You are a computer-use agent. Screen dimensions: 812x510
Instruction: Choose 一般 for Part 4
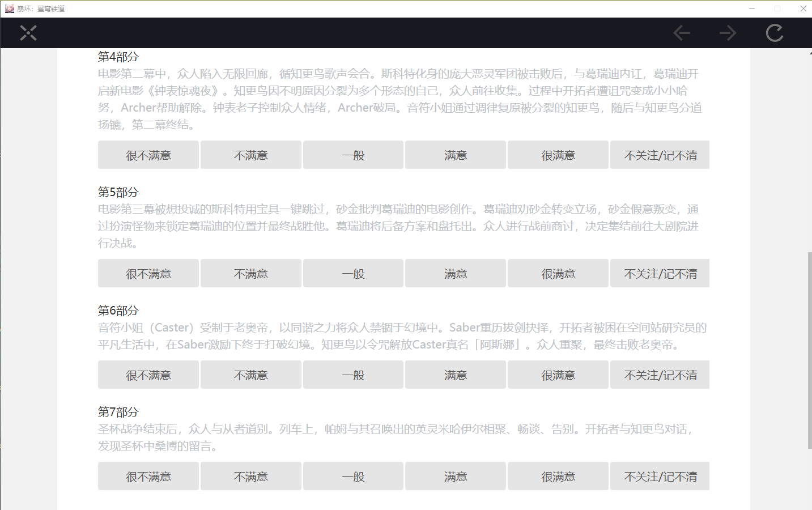click(x=353, y=155)
